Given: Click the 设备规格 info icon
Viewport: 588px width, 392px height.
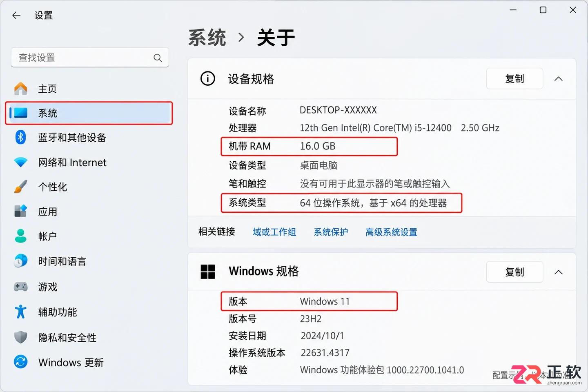Looking at the screenshot, I should 207,78.
